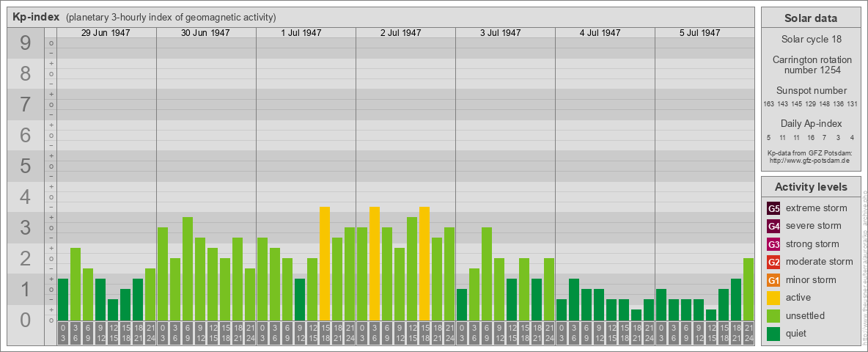Click the G3 strong storm badge
This screenshot has width=868, height=352.
tap(773, 244)
